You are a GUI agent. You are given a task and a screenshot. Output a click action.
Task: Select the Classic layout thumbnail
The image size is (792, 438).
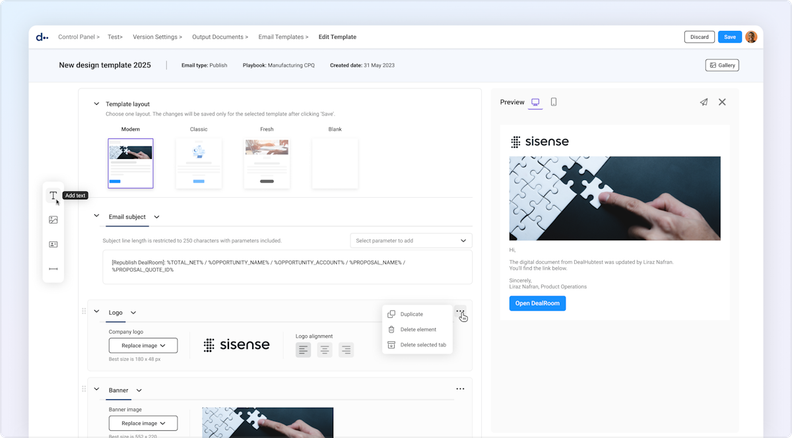point(199,163)
